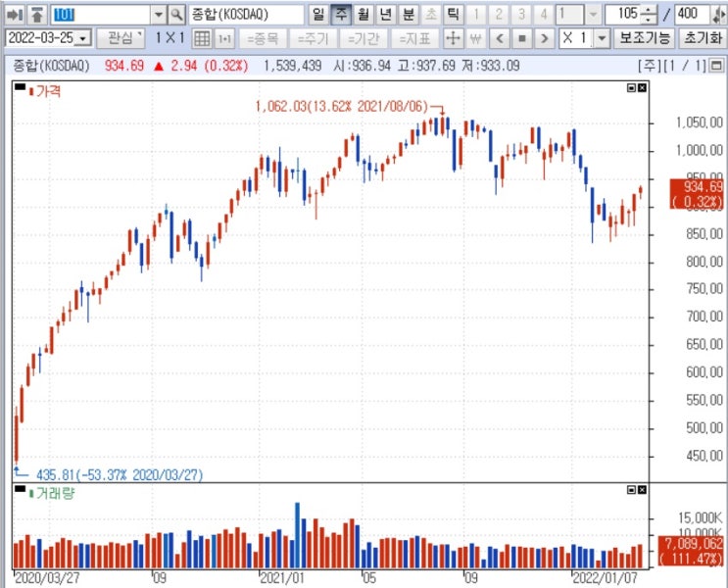Toggle the crosshair cursor icon
This screenshot has width=728, height=588.
pos(453,38)
